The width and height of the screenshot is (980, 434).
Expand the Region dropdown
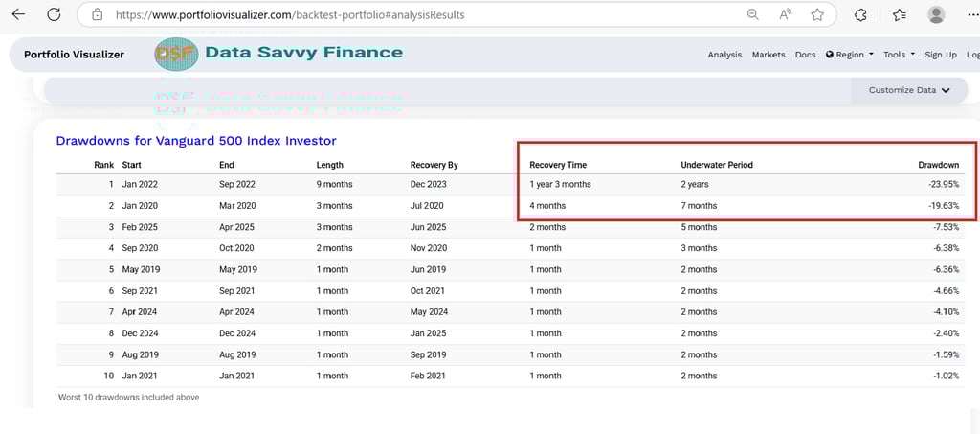tap(850, 55)
